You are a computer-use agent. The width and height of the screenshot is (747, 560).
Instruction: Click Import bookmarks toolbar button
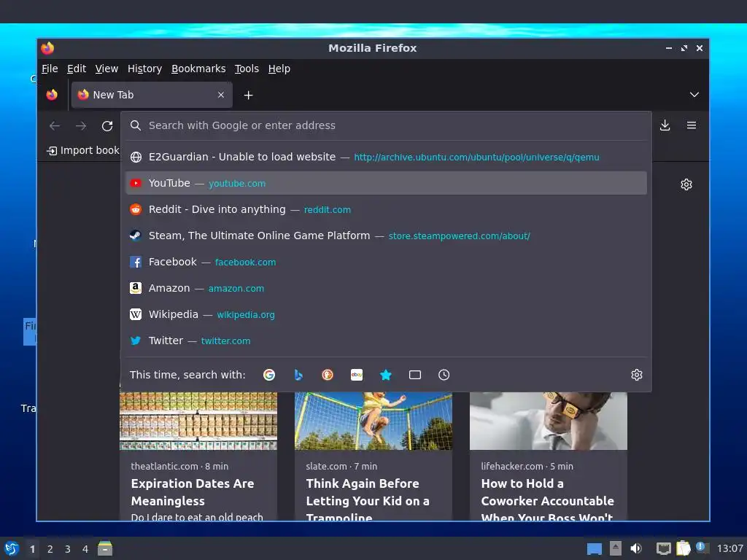click(x=83, y=150)
